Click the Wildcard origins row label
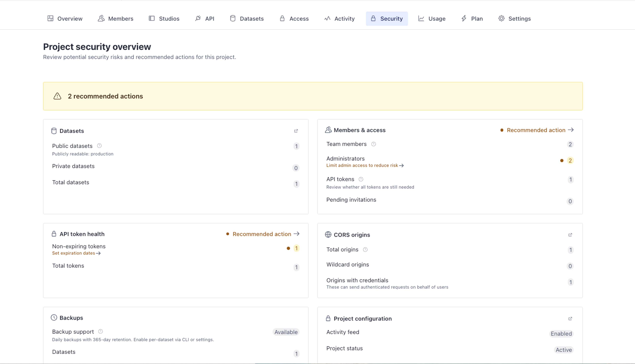 click(348, 265)
